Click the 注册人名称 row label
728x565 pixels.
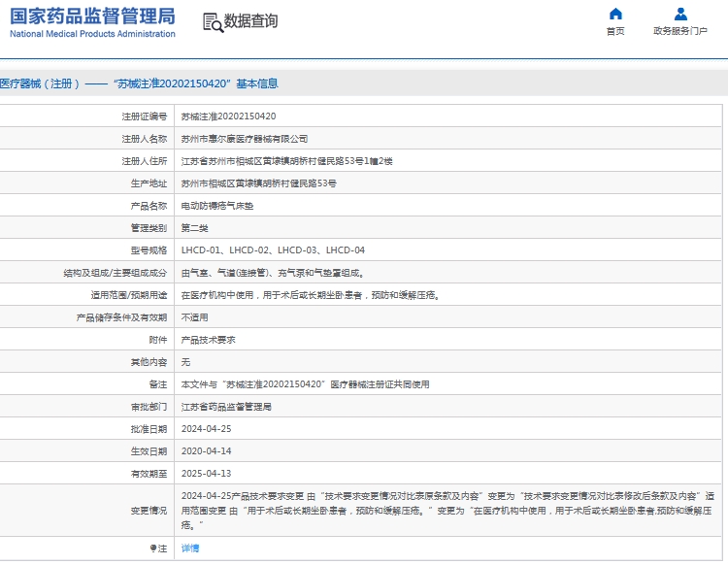tap(145, 139)
